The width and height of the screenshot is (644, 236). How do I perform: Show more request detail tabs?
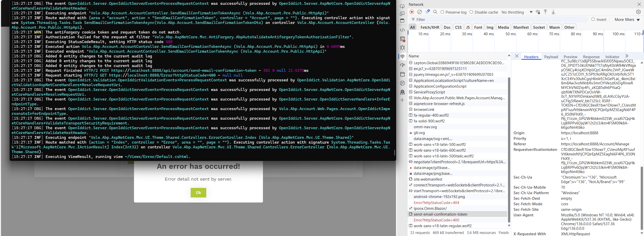pos(627,56)
